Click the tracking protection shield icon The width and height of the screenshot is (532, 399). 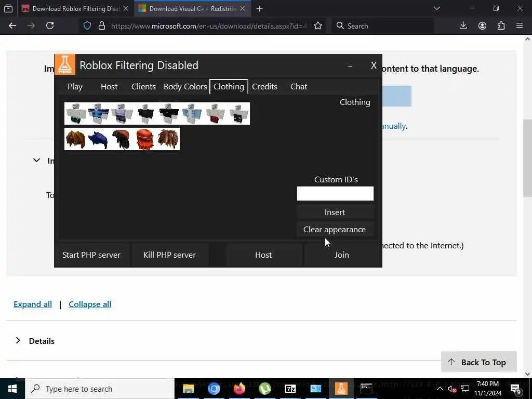[x=87, y=26]
